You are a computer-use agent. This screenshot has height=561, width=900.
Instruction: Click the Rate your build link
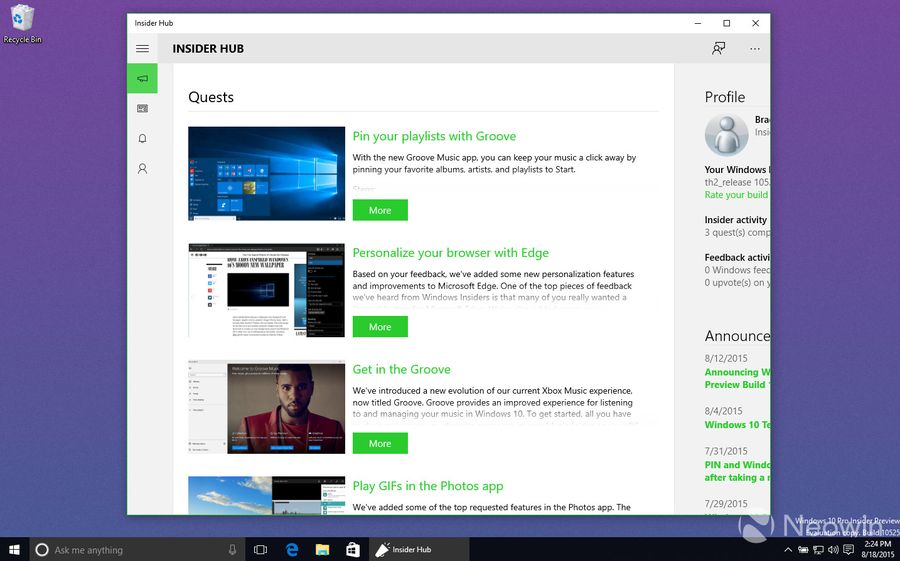[736, 195]
